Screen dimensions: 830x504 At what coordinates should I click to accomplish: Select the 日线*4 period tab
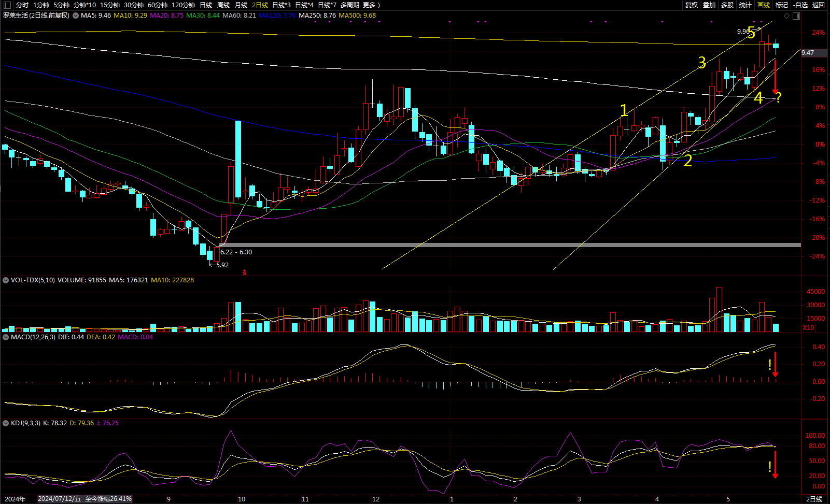tap(304, 5)
